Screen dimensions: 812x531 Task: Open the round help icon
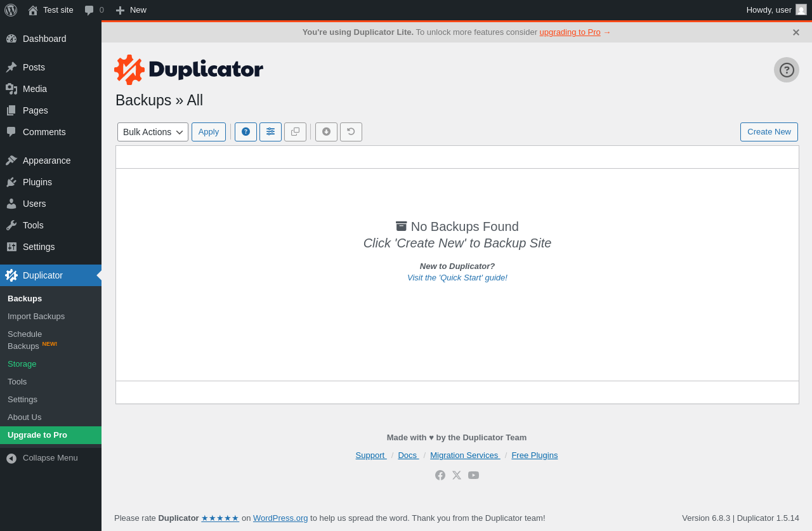[787, 70]
